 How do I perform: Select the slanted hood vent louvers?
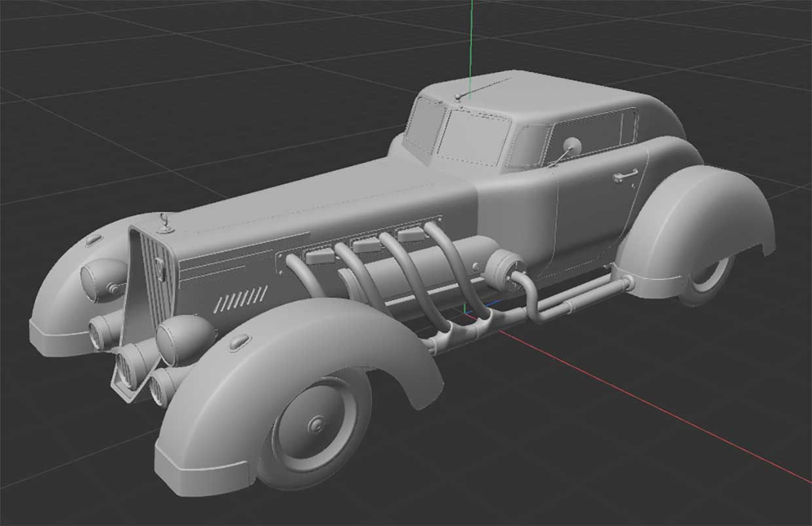click(241, 299)
